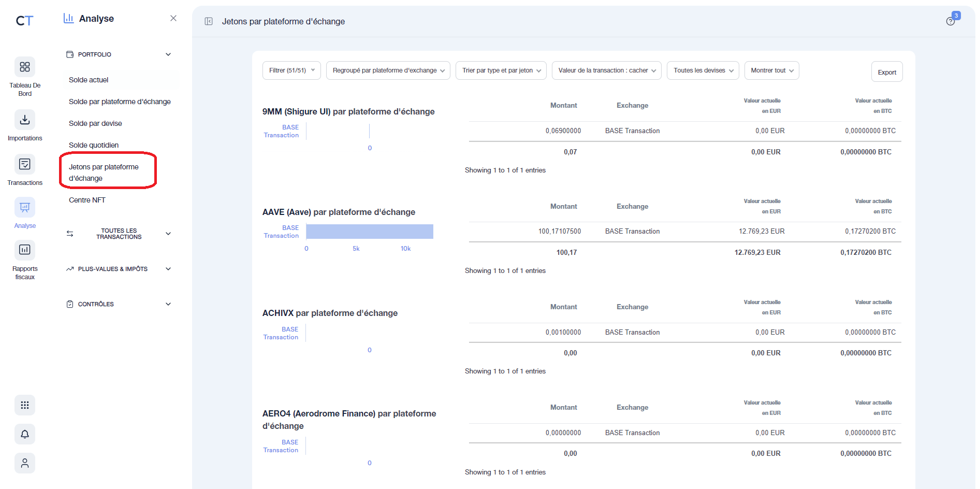980x489 pixels.
Task: Open Centre NFT from the menu
Action: point(87,200)
